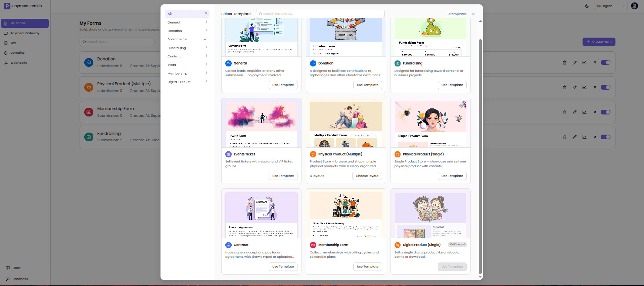Open the Membership Form external link arrow
The image size is (644, 286).
pos(595,112)
